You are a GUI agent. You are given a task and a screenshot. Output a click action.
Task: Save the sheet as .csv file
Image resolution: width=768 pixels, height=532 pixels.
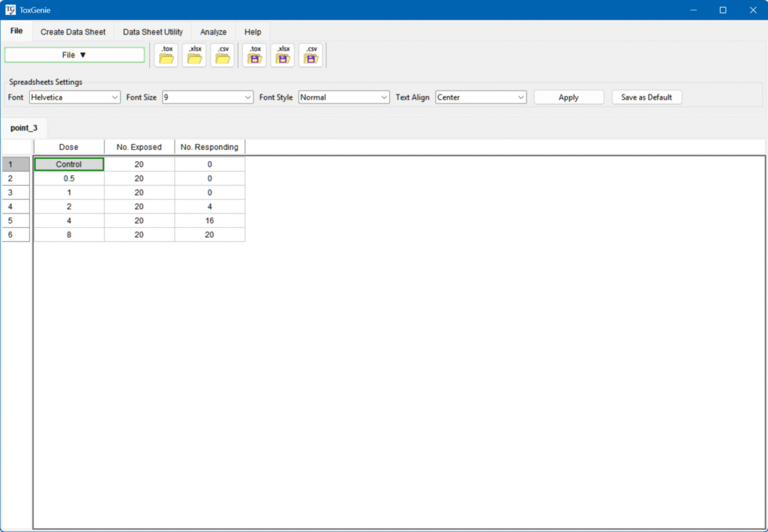311,55
